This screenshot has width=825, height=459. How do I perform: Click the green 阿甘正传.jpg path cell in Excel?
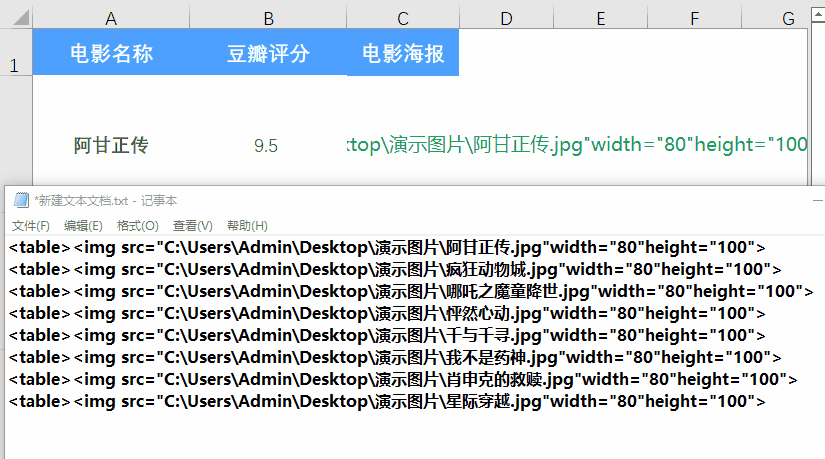tap(577, 144)
